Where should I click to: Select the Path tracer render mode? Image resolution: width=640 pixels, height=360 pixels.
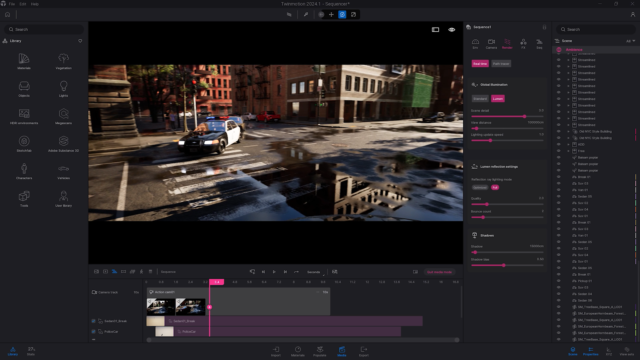(501, 64)
